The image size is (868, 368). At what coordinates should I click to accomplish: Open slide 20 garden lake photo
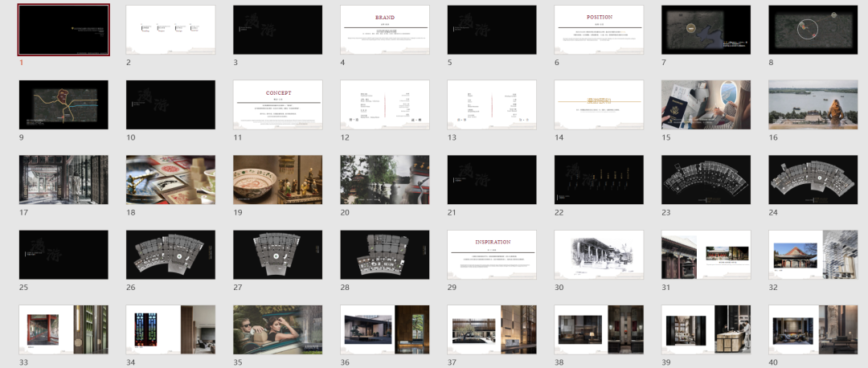(x=385, y=180)
